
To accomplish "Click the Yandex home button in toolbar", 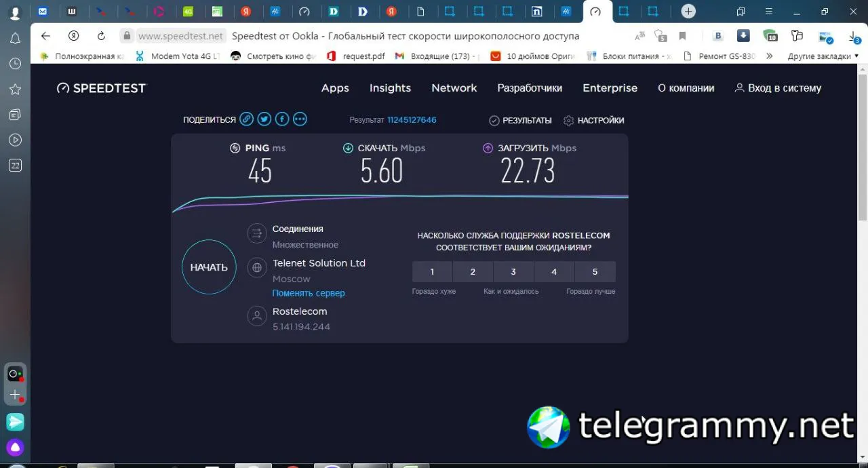I will click(74, 36).
